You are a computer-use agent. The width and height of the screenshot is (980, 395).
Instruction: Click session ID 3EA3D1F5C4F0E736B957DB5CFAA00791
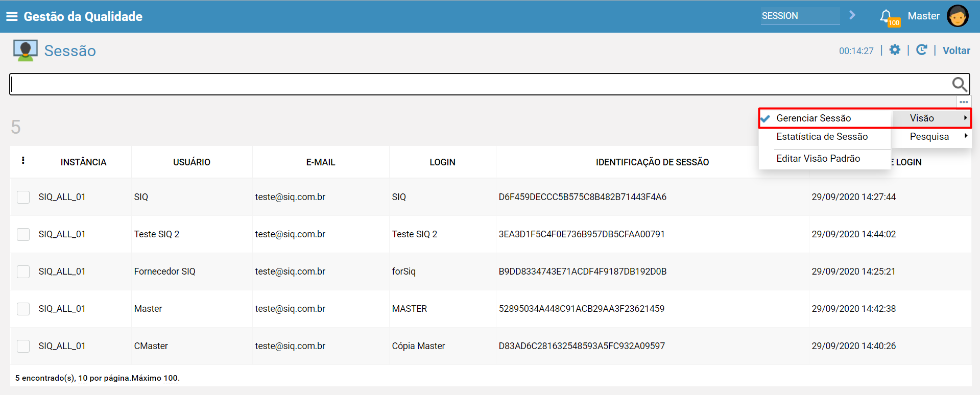pyautogui.click(x=582, y=234)
